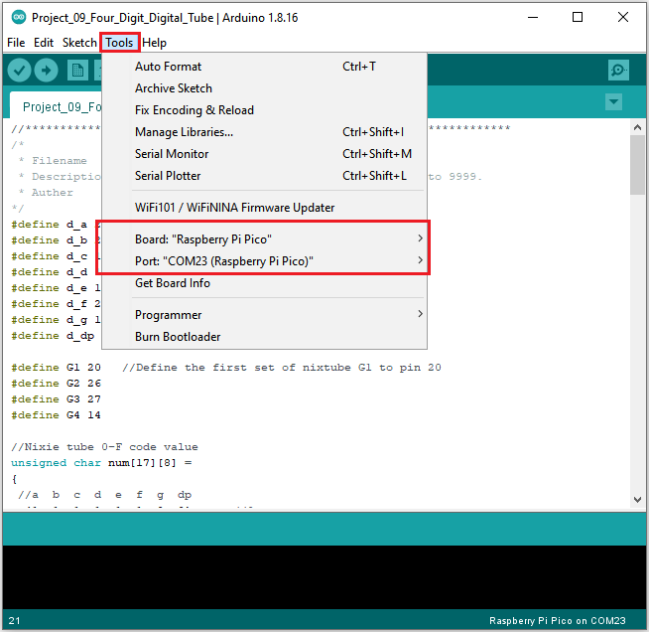Click editor scrollbar up arrow
This screenshot has width=650, height=632.
click(x=637, y=128)
